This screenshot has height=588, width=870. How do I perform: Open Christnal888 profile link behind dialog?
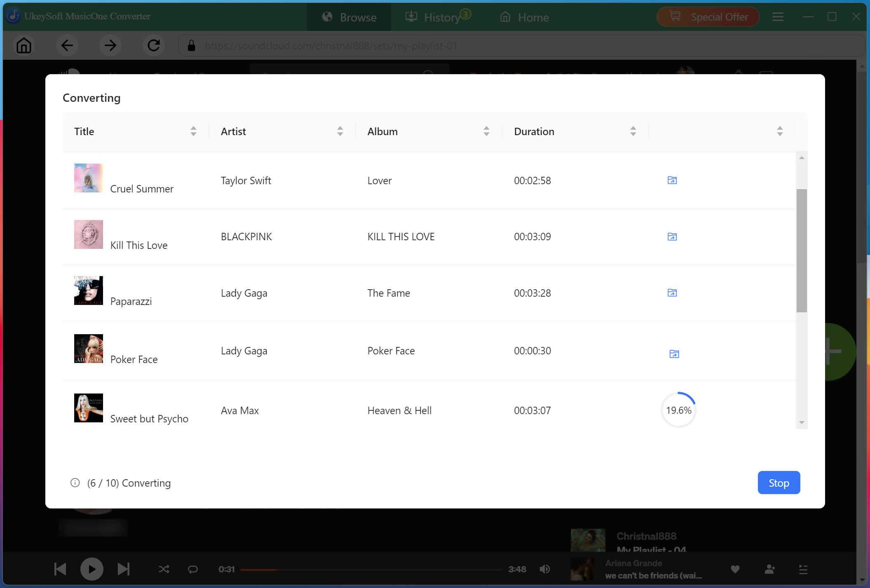[x=646, y=536]
